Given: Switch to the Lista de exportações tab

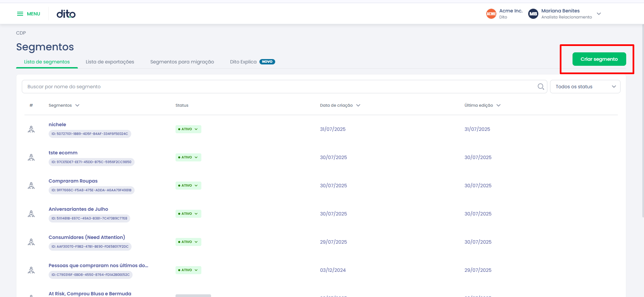Looking at the screenshot, I should (110, 62).
